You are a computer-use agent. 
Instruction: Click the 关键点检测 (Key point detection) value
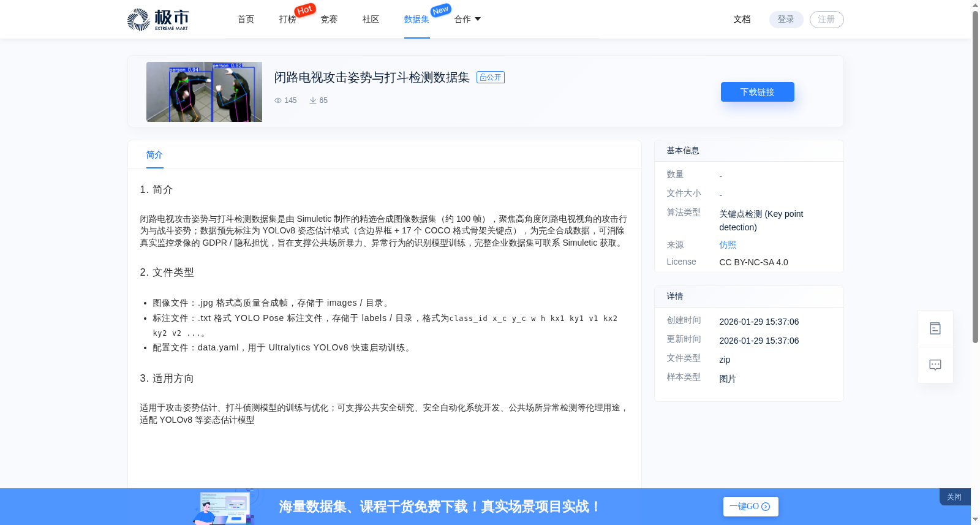tap(761, 221)
